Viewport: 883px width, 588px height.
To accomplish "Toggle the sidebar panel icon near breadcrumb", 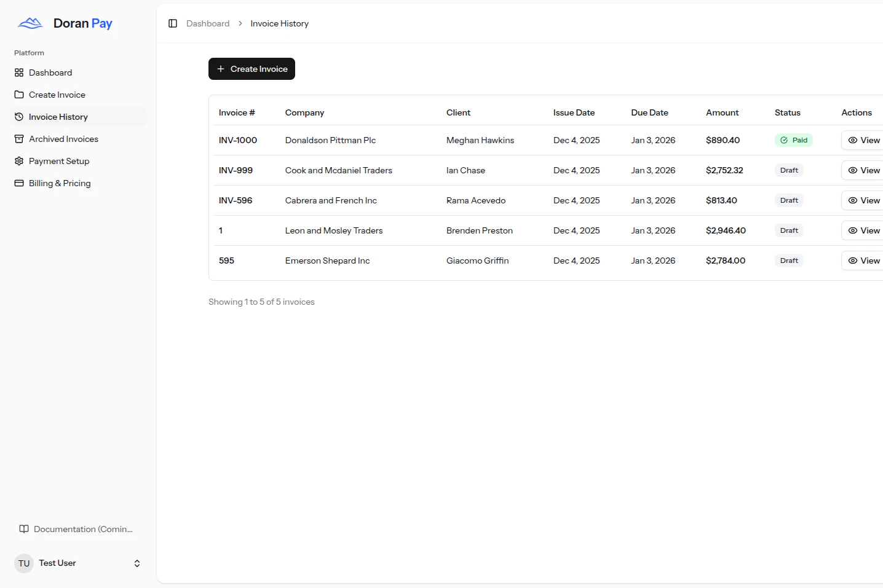I will (x=173, y=23).
